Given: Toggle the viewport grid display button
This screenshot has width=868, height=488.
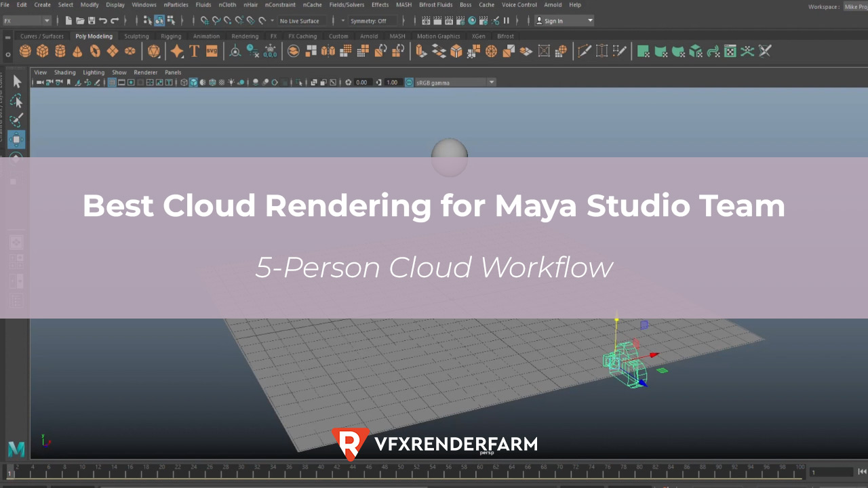Looking at the screenshot, I should [x=112, y=82].
